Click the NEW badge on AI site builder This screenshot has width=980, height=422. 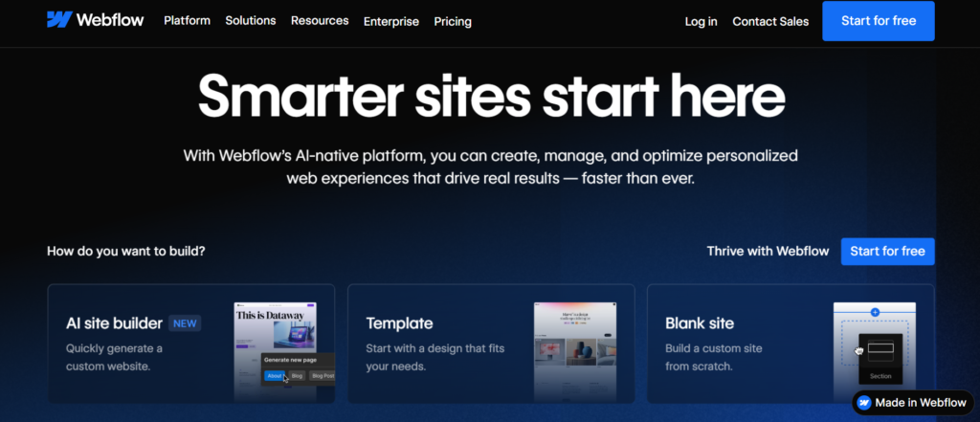point(185,323)
